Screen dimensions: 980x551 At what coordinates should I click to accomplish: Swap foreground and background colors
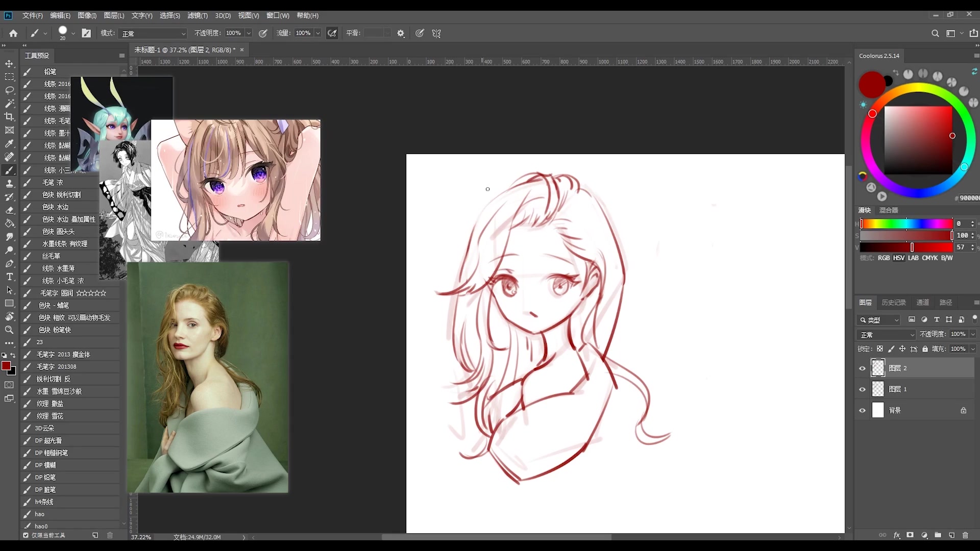pyautogui.click(x=13, y=355)
